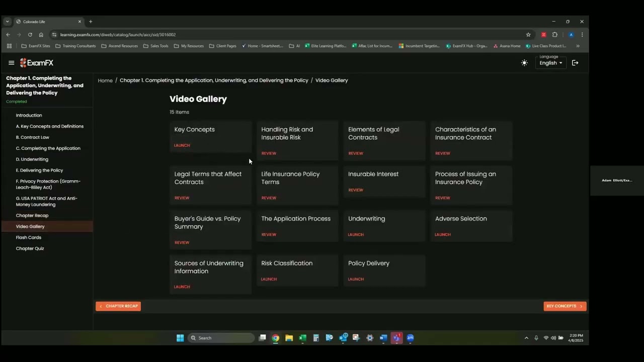Open the Chrome profile avatar

coord(571,35)
